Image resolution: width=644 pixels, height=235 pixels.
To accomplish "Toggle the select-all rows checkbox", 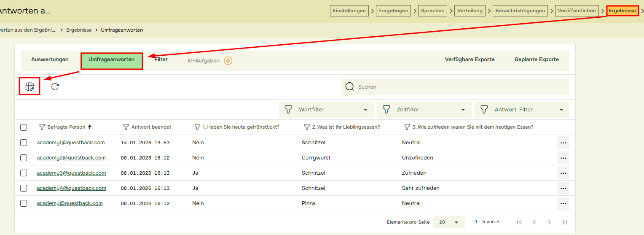I will coord(24,127).
